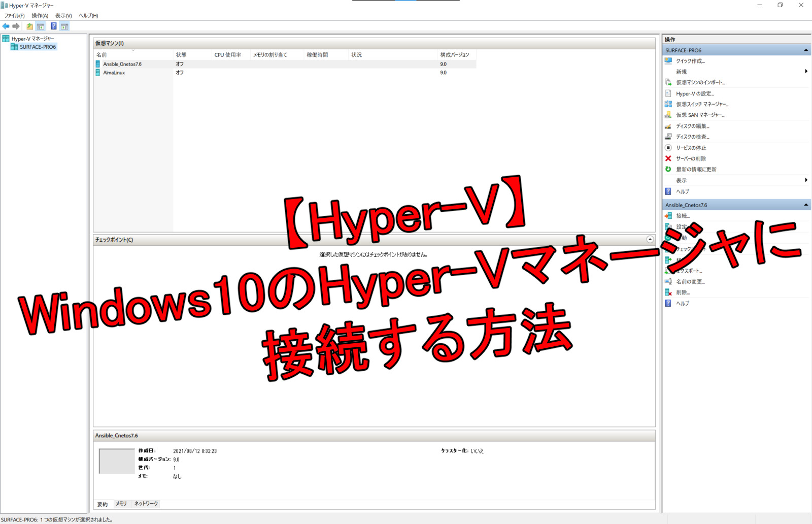Click オフ state in Ansible_Cnetos7.6 row
The width and height of the screenshot is (812, 524).
[180, 64]
